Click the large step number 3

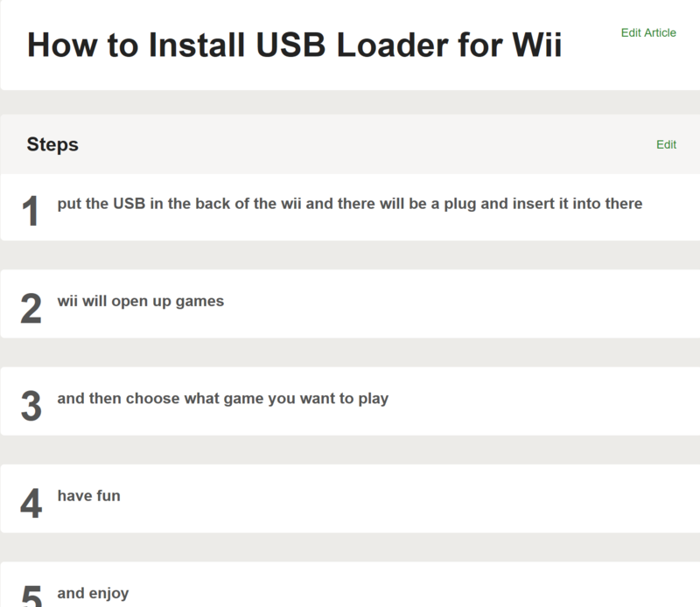click(x=31, y=406)
